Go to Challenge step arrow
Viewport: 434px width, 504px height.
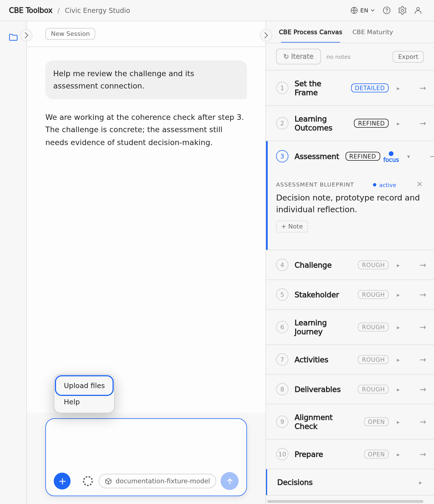(x=423, y=265)
